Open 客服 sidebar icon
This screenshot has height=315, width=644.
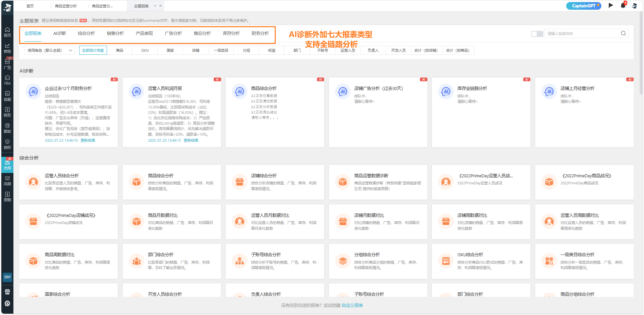tap(7, 96)
